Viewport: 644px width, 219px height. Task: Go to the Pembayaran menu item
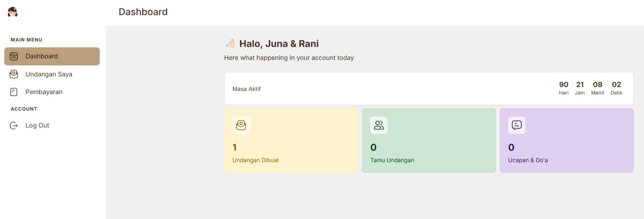44,92
